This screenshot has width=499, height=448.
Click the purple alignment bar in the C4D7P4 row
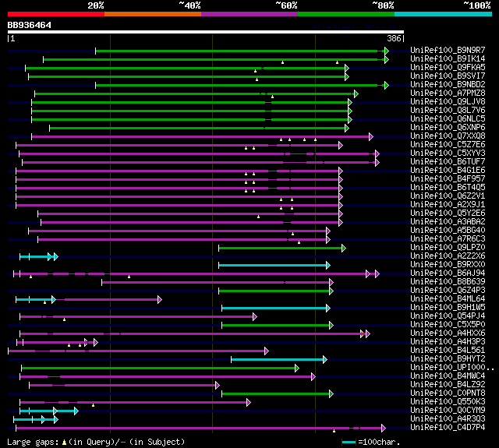[201, 429]
